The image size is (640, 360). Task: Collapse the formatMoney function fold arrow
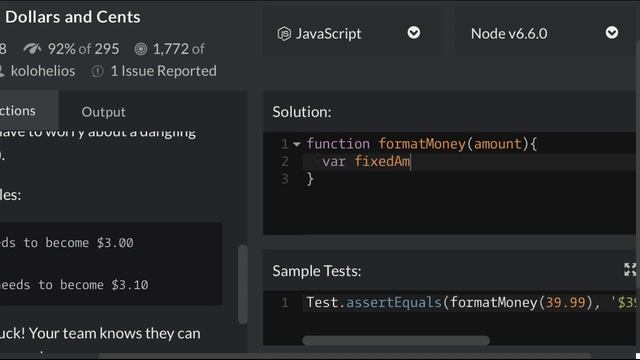297,144
